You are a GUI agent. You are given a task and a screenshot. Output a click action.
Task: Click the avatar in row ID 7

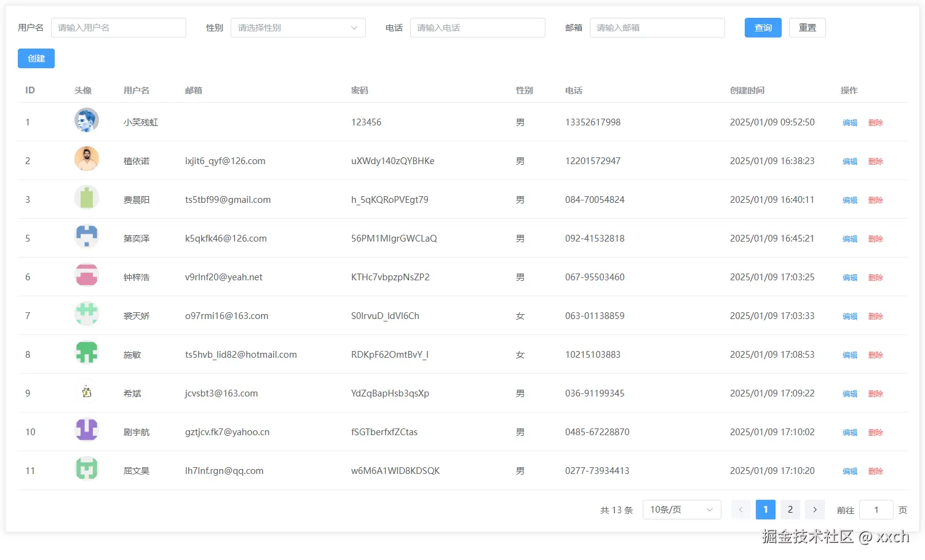(x=87, y=314)
